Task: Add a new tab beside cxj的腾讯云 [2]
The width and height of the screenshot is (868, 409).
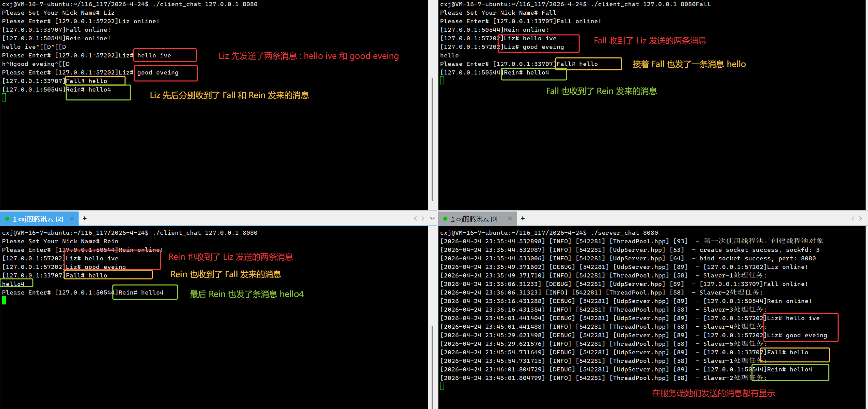Action: point(85,219)
